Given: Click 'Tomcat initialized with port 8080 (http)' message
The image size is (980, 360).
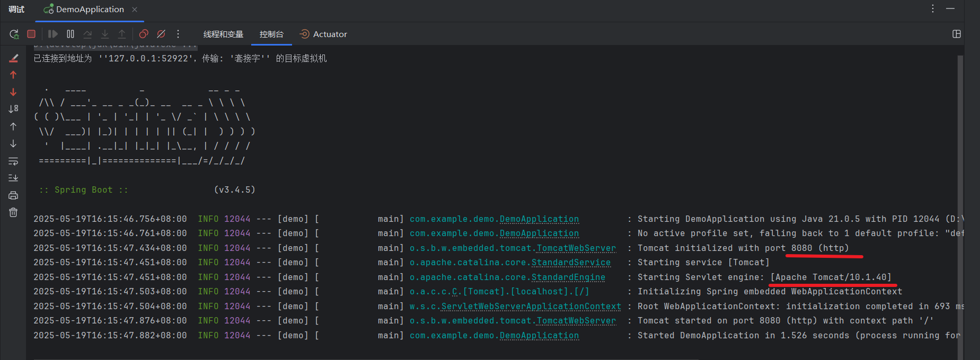Looking at the screenshot, I should 743,248.
